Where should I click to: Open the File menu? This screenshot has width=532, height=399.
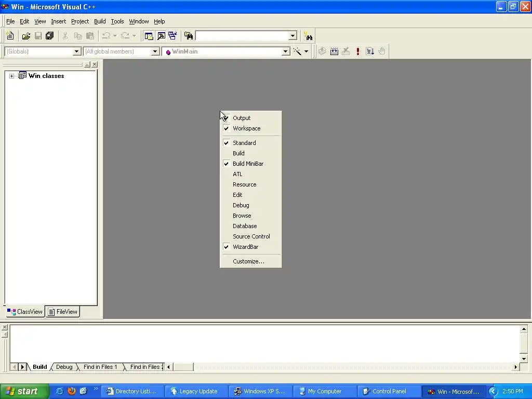(10, 21)
